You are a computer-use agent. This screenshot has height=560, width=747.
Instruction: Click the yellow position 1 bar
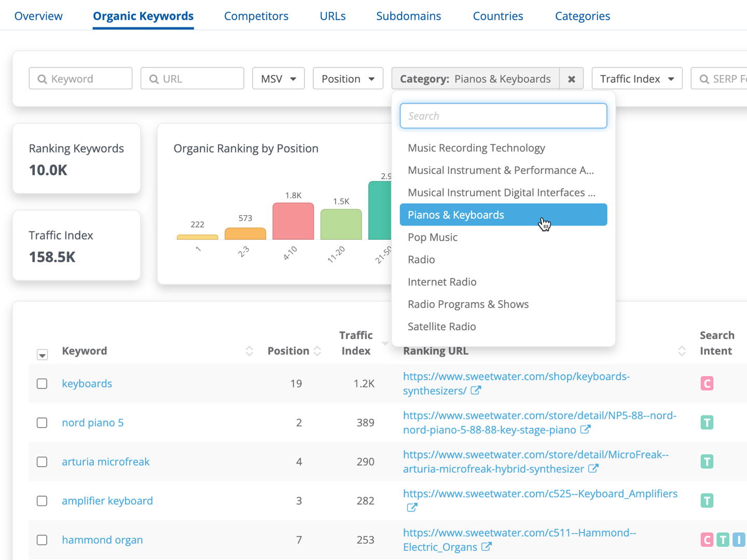pyautogui.click(x=198, y=237)
